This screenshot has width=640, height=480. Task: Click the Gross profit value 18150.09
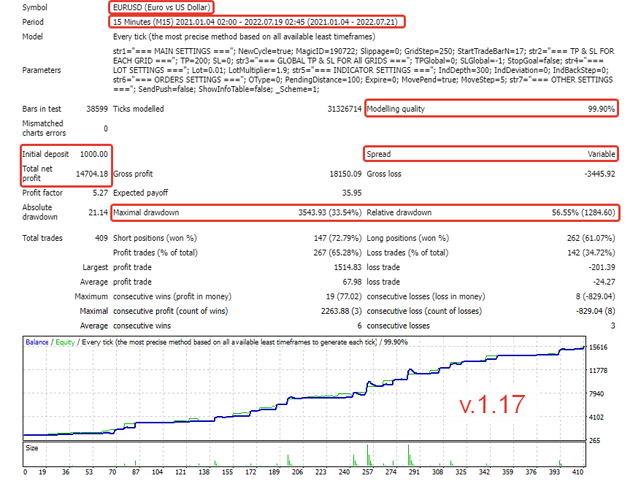[x=345, y=174]
